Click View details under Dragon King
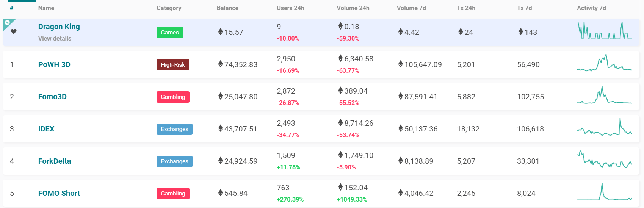Screen dimensions: 644x208 55,38
